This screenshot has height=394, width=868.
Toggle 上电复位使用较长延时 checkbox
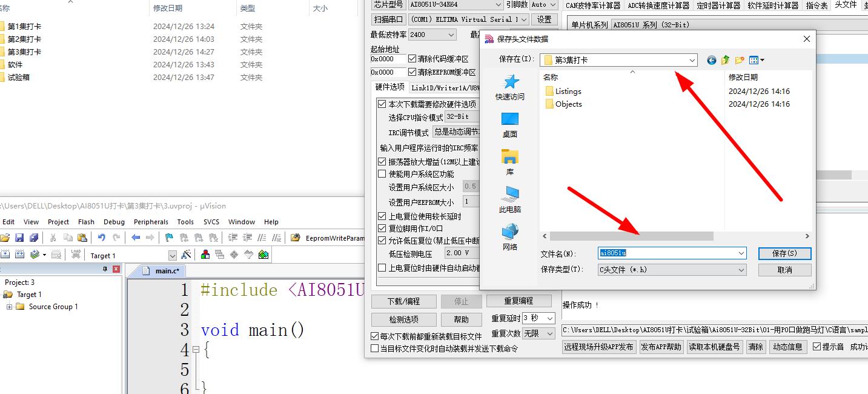point(382,216)
